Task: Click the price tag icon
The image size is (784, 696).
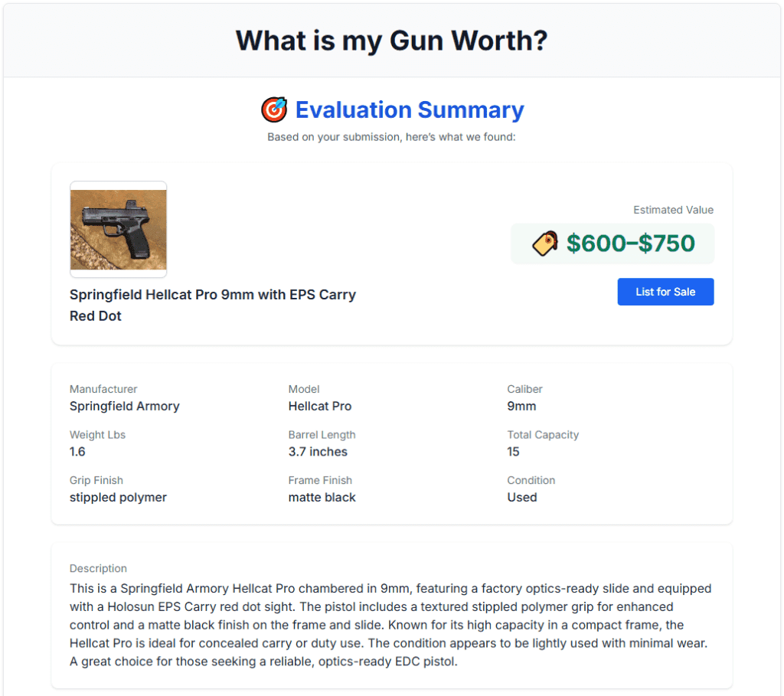Action: [x=544, y=243]
